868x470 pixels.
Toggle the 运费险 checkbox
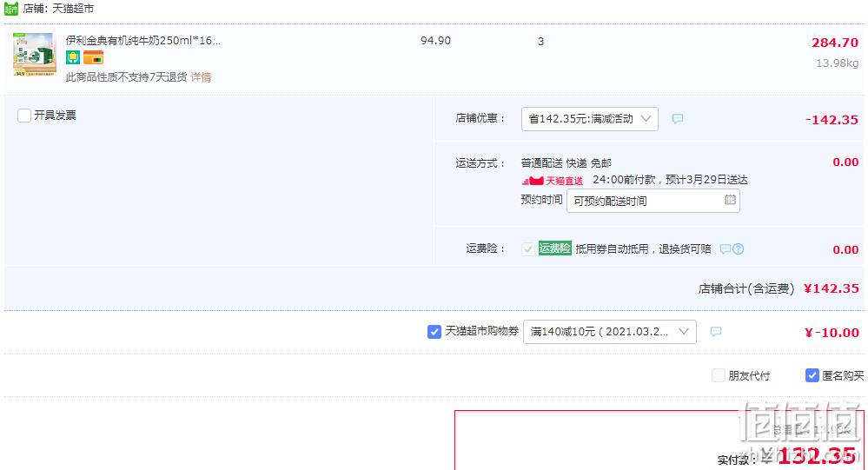click(x=528, y=249)
